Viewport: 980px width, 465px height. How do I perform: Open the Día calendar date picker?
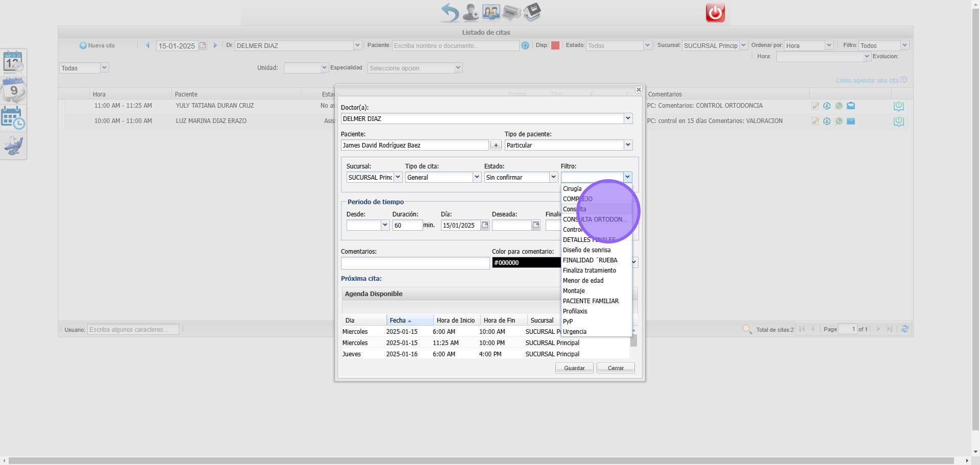(x=485, y=225)
